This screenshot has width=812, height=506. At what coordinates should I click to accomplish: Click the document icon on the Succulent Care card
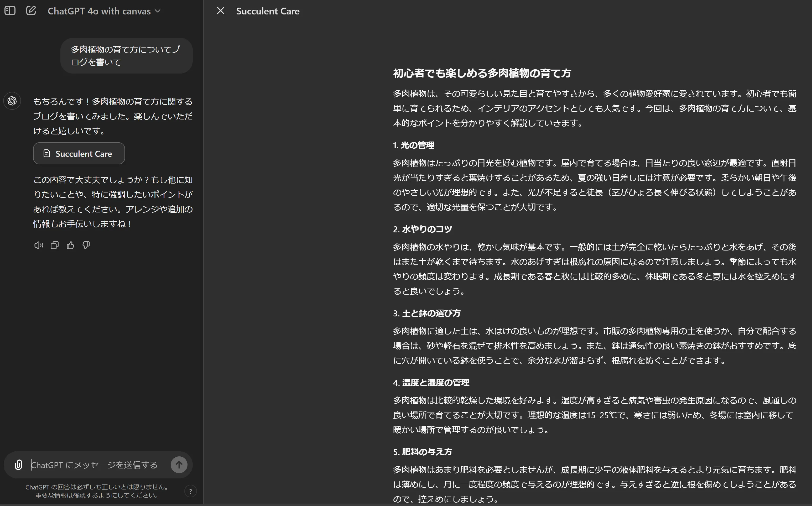click(x=46, y=153)
